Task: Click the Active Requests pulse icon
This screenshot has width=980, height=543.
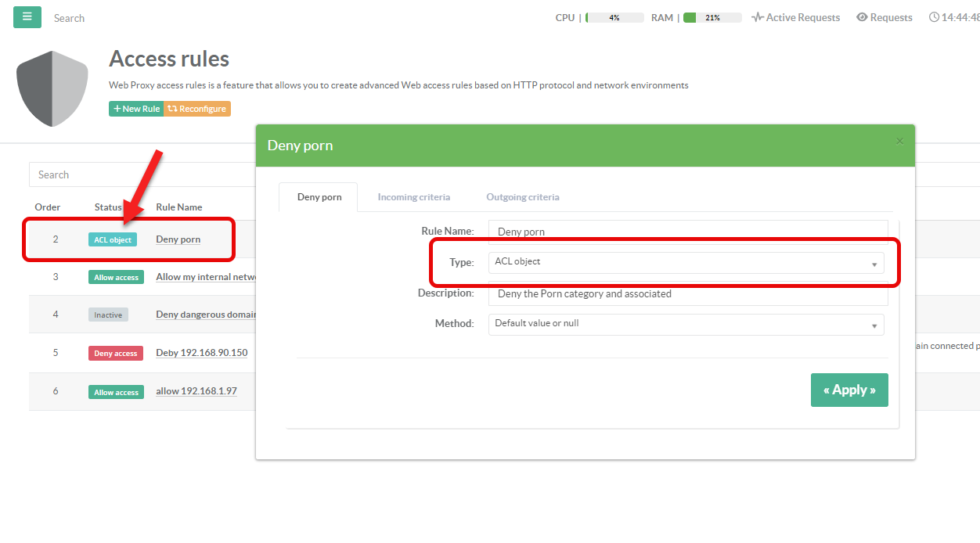Action: (757, 17)
